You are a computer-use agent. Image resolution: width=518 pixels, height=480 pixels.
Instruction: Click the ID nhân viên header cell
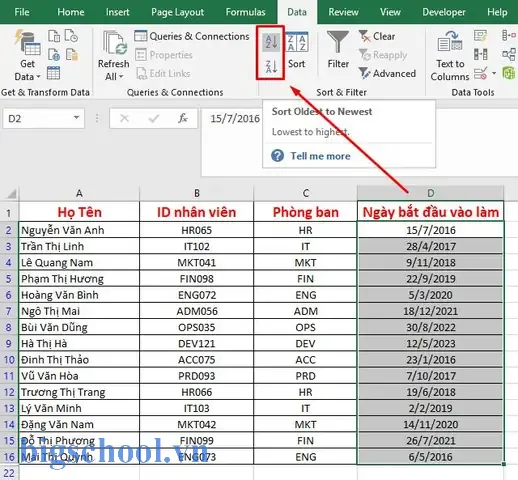click(197, 212)
